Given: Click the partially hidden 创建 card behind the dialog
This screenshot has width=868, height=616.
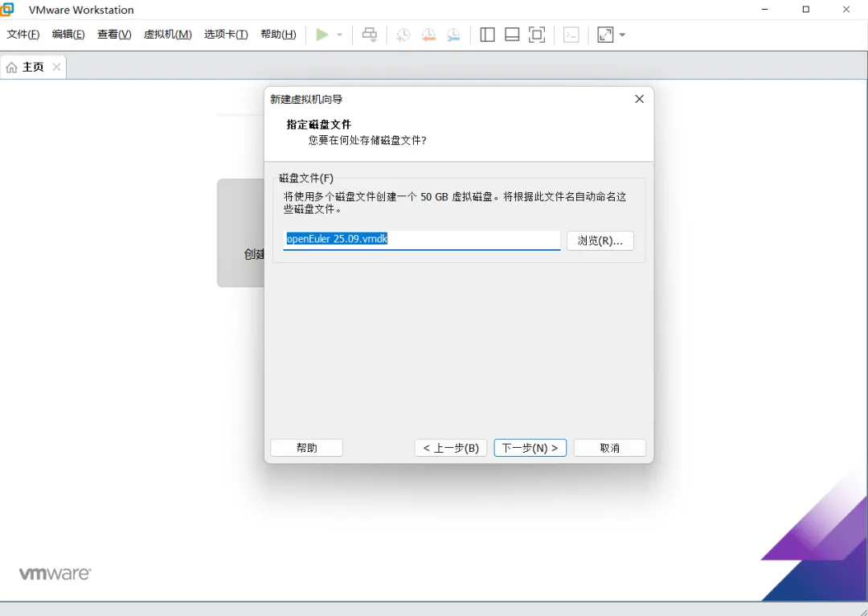Looking at the screenshot, I should [x=241, y=232].
